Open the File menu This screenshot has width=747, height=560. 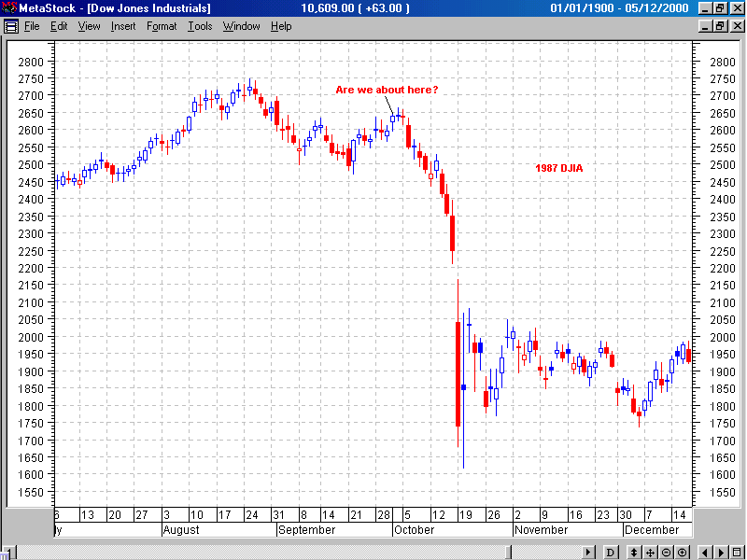click(32, 26)
